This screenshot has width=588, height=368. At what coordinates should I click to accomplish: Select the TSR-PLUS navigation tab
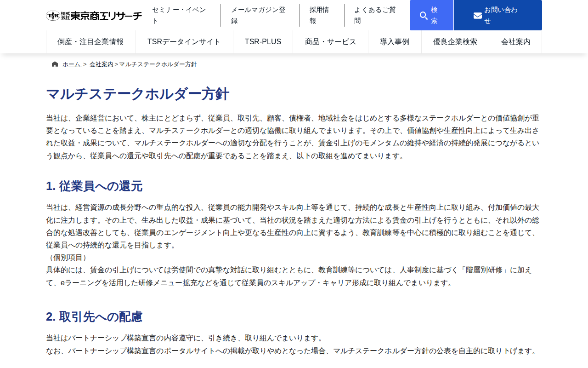263,41
